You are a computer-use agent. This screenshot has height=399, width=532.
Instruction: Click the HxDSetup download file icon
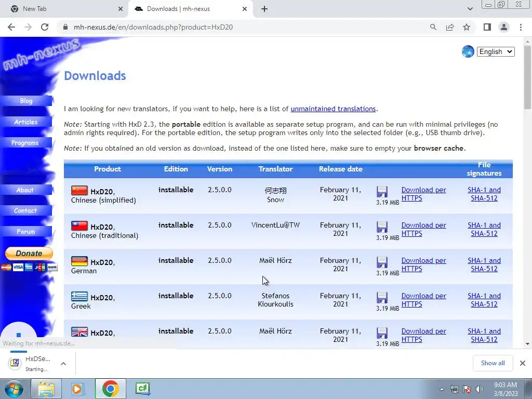pos(15,363)
